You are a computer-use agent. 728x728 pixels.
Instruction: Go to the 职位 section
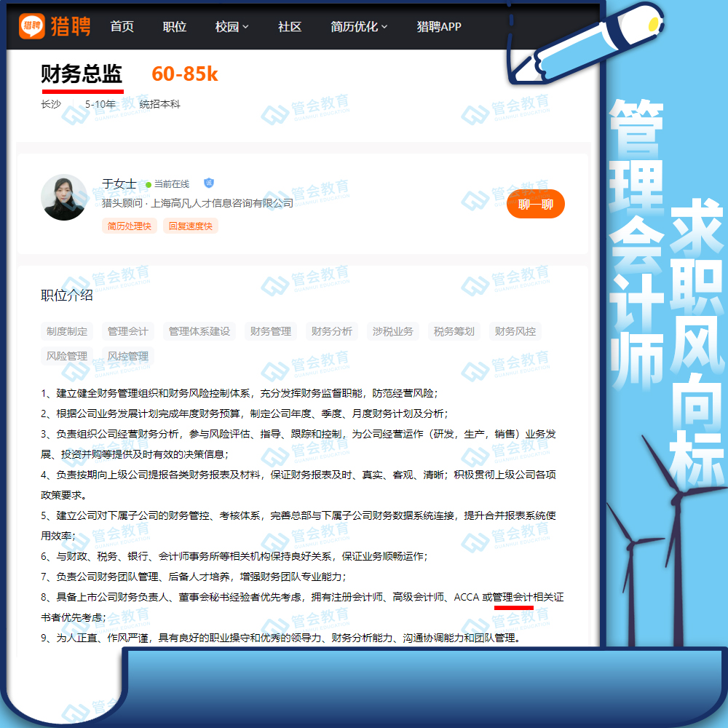click(x=174, y=26)
